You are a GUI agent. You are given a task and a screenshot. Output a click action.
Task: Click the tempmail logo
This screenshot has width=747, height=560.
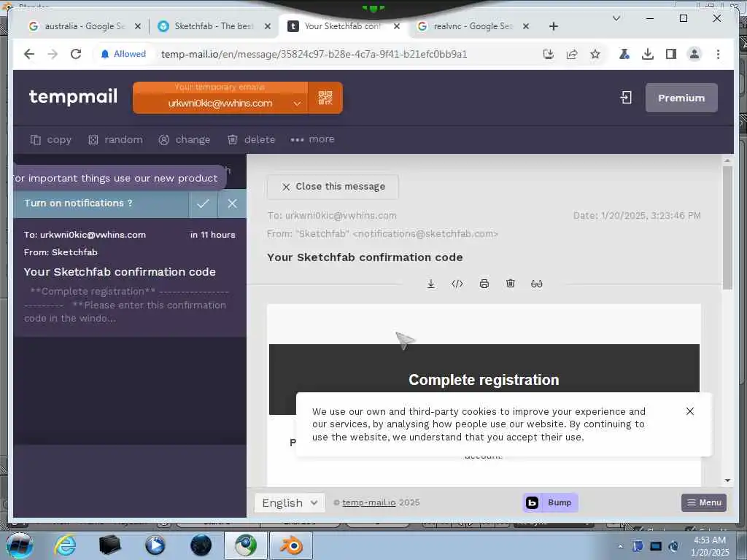coord(73,97)
